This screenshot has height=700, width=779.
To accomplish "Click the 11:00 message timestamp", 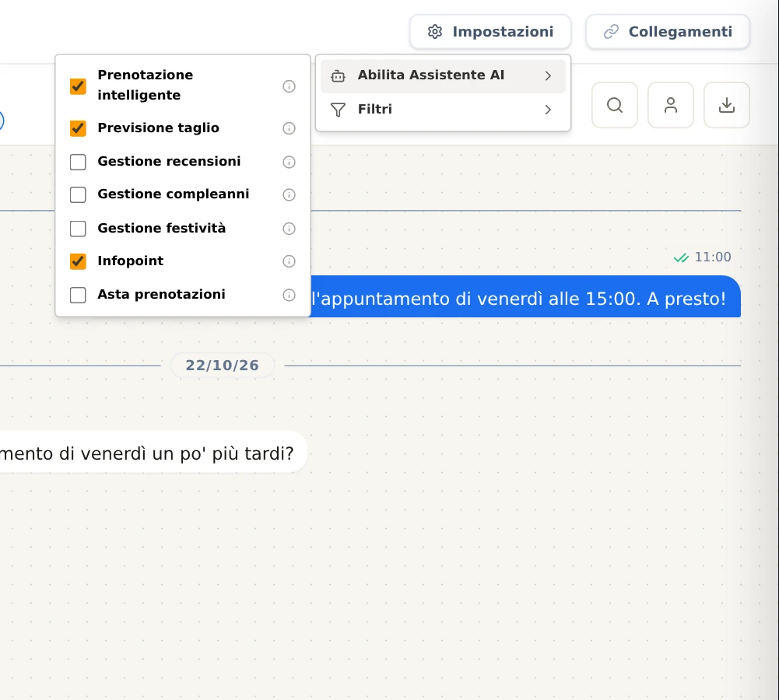I will tap(712, 257).
